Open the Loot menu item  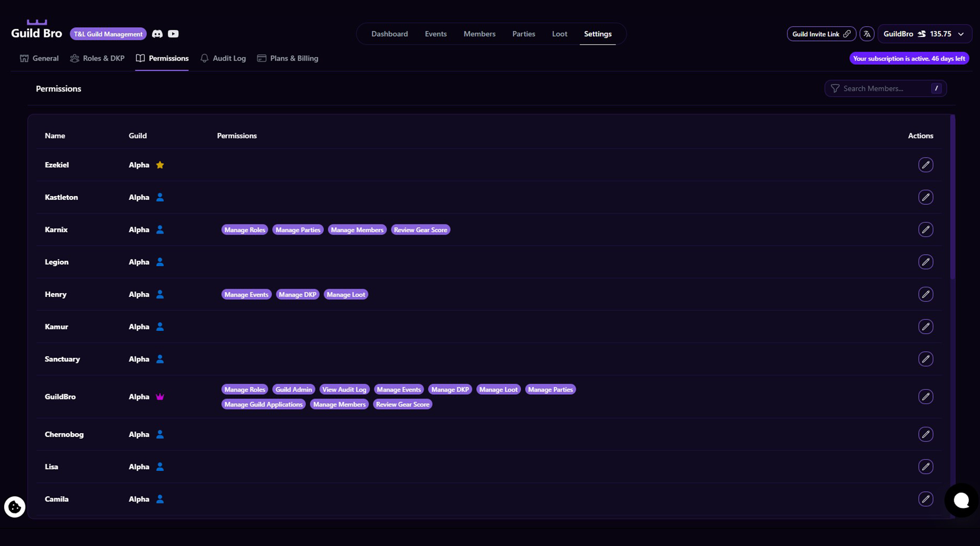[559, 34]
